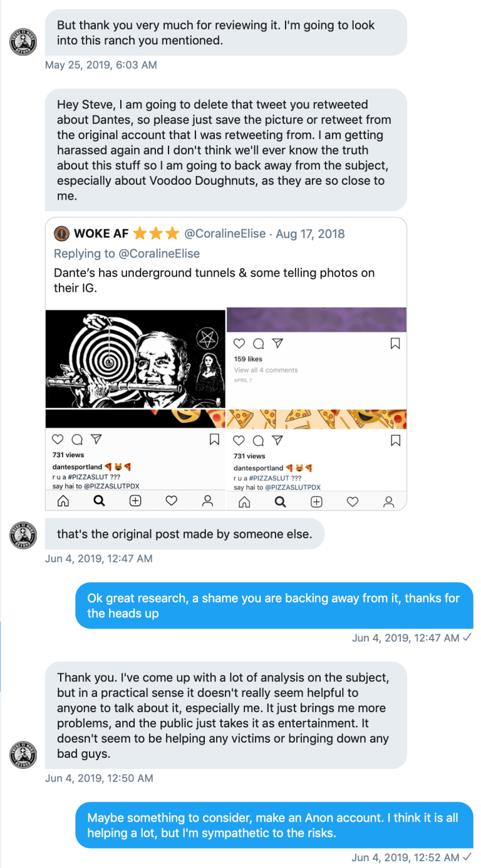
Task: Click the 'Ok great research' blue message bubble
Action: tap(274, 606)
